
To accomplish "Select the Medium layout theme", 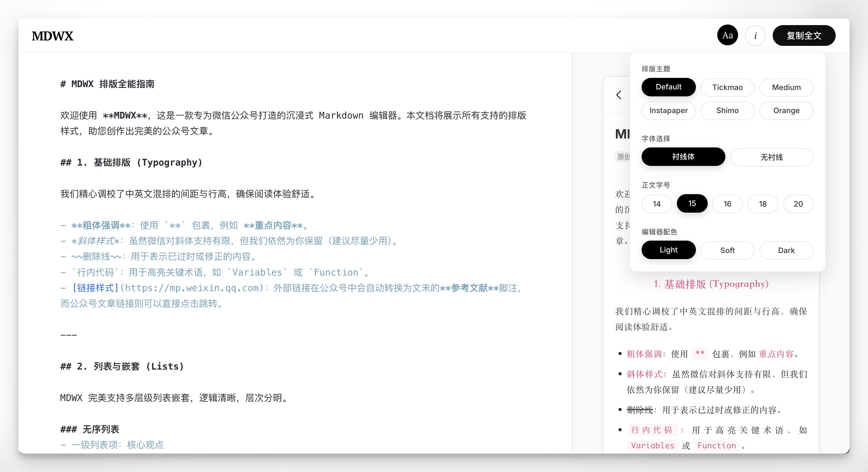I will coord(786,87).
